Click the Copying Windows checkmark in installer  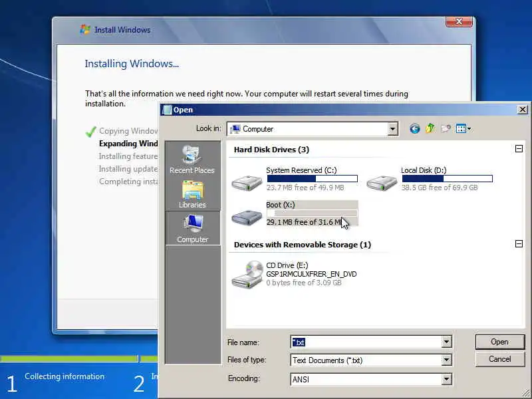click(91, 131)
